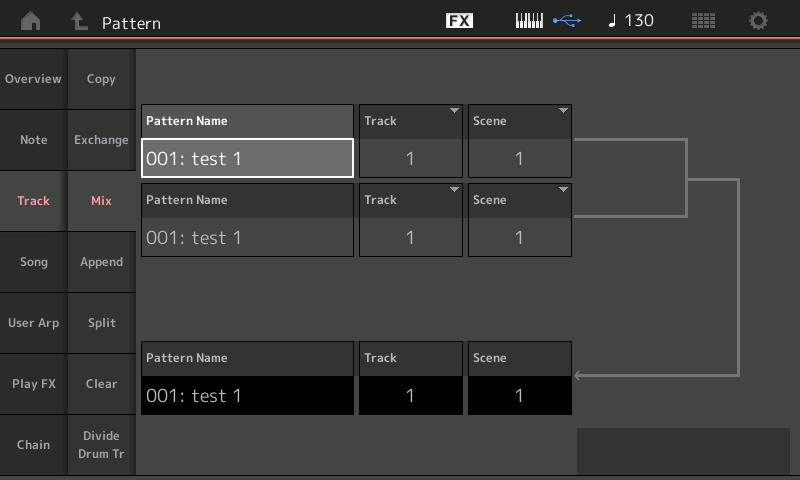Open the FX settings icon
Screen dimensions: 800x480
click(x=459, y=21)
